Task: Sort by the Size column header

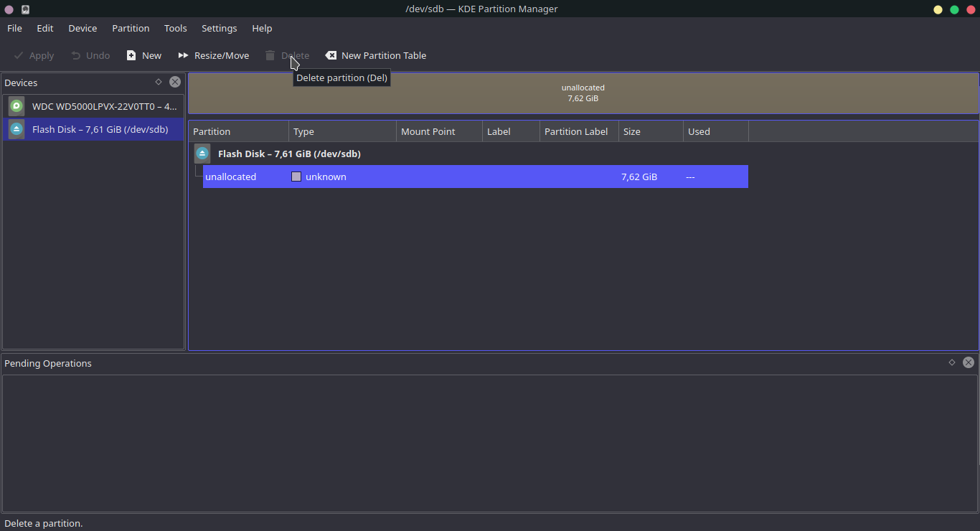Action: coord(651,131)
